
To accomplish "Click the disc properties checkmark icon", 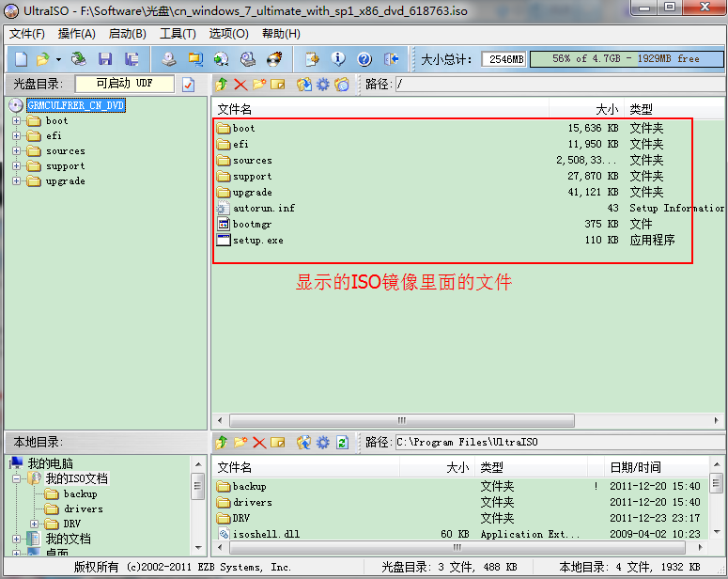I will (189, 85).
